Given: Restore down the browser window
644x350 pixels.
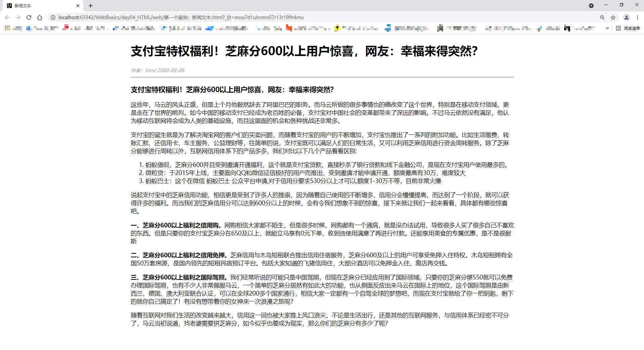Looking at the screenshot, I should tap(622, 5).
